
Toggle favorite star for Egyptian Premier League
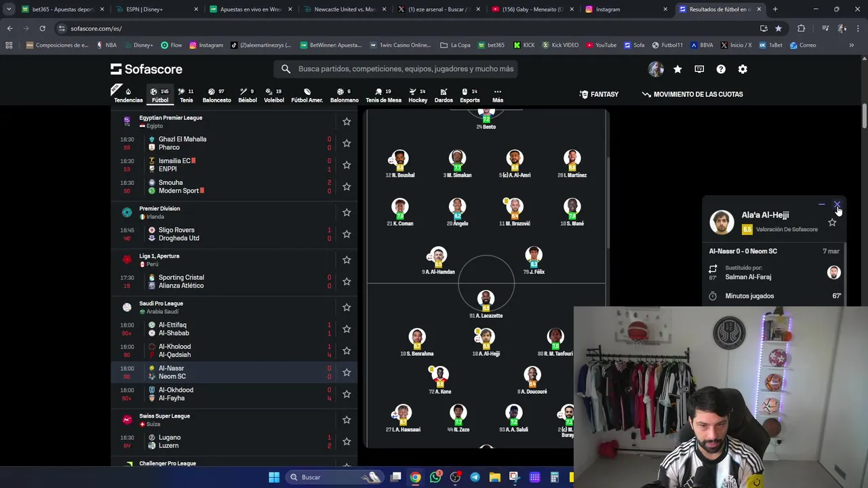point(347,122)
